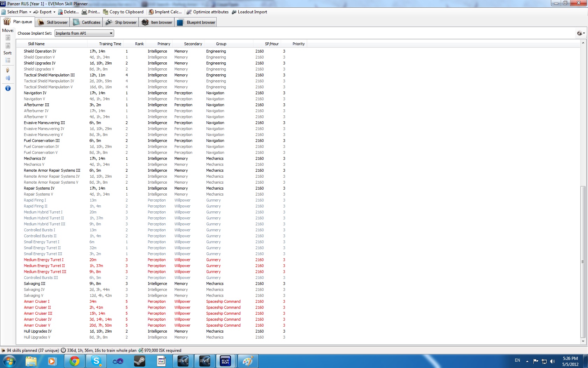Open the Windows Start menu
Image resolution: width=588 pixels, height=368 pixels.
pos(9,361)
